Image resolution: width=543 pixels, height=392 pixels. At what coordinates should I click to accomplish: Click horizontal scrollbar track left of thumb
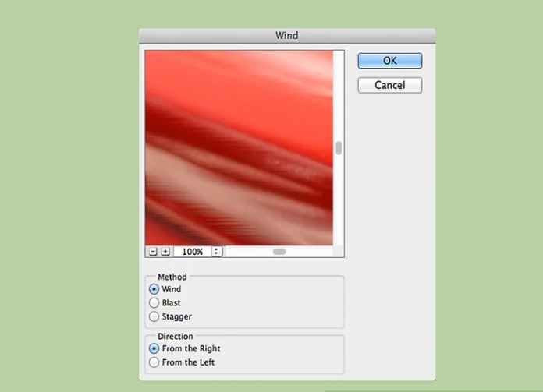[248, 252]
